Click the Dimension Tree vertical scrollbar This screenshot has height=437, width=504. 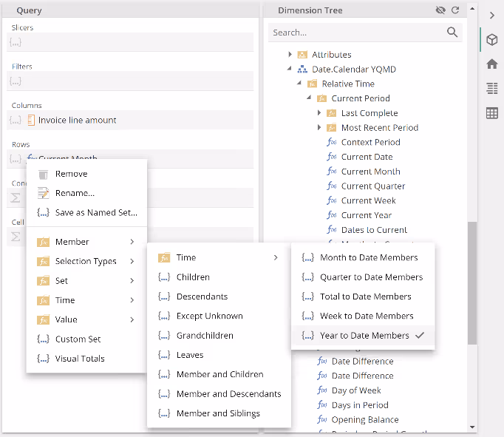coord(472,281)
